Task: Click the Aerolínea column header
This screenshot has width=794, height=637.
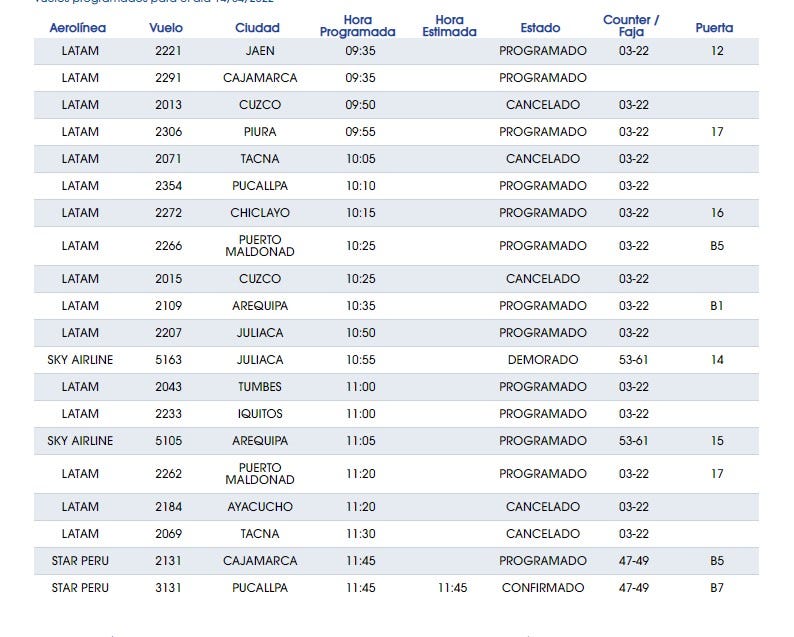Action: tap(77, 28)
